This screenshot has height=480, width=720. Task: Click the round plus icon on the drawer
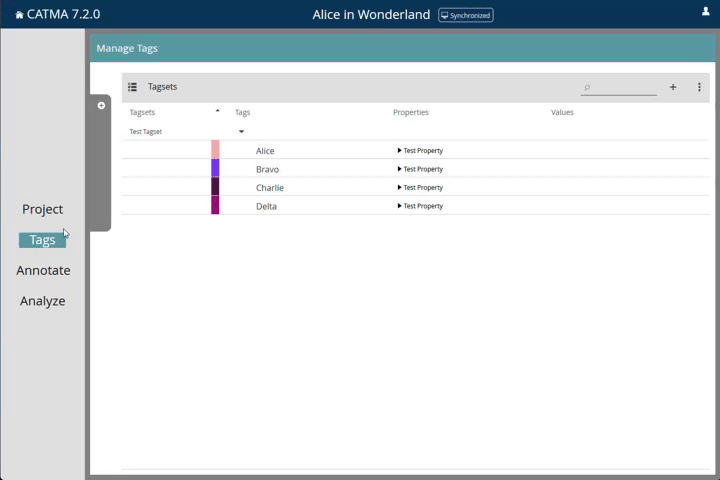101,105
